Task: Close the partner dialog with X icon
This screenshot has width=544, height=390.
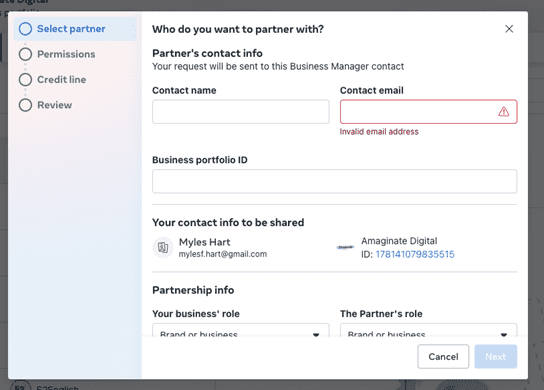Action: (509, 29)
